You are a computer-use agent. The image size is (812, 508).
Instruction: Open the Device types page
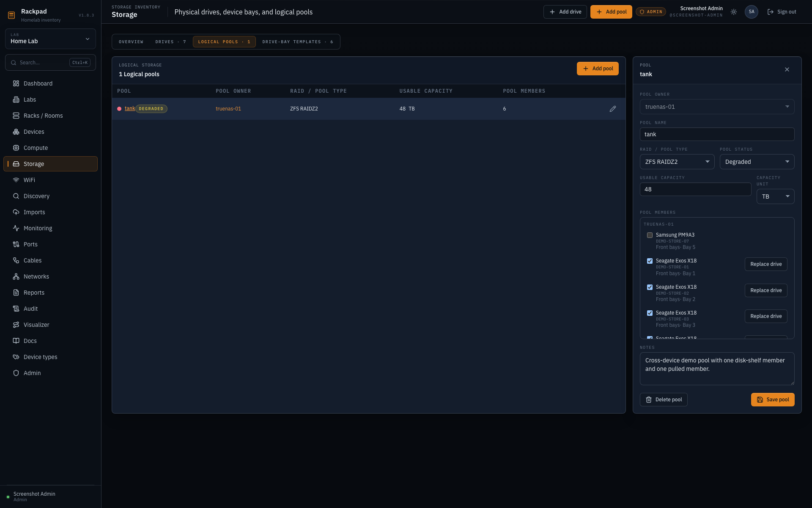click(x=50, y=357)
